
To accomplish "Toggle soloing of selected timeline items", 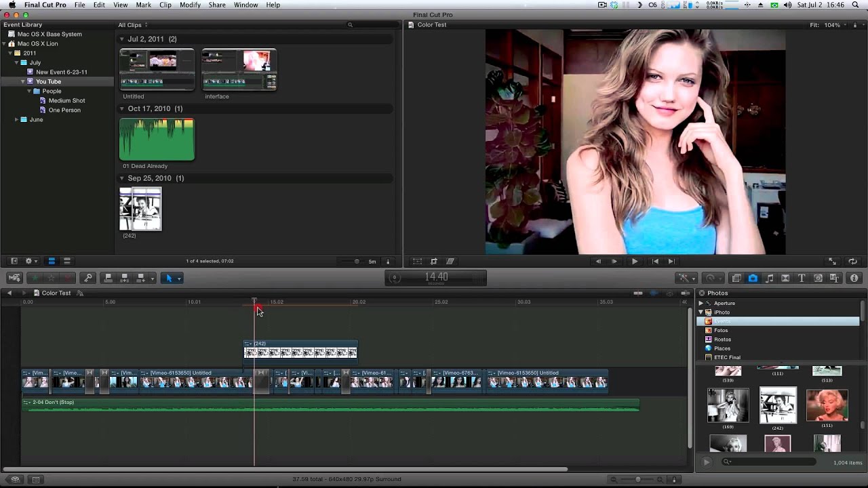I will [669, 293].
